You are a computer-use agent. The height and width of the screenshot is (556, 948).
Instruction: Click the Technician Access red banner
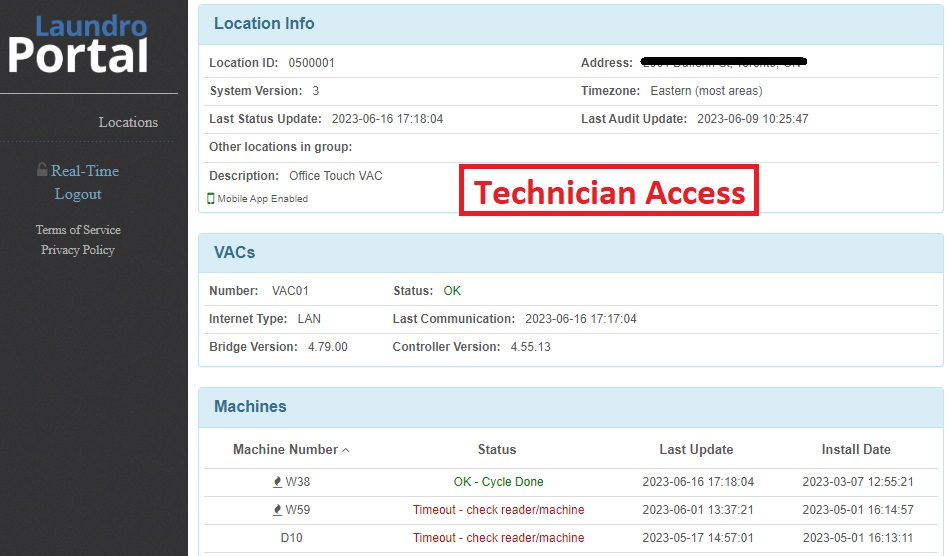point(609,190)
